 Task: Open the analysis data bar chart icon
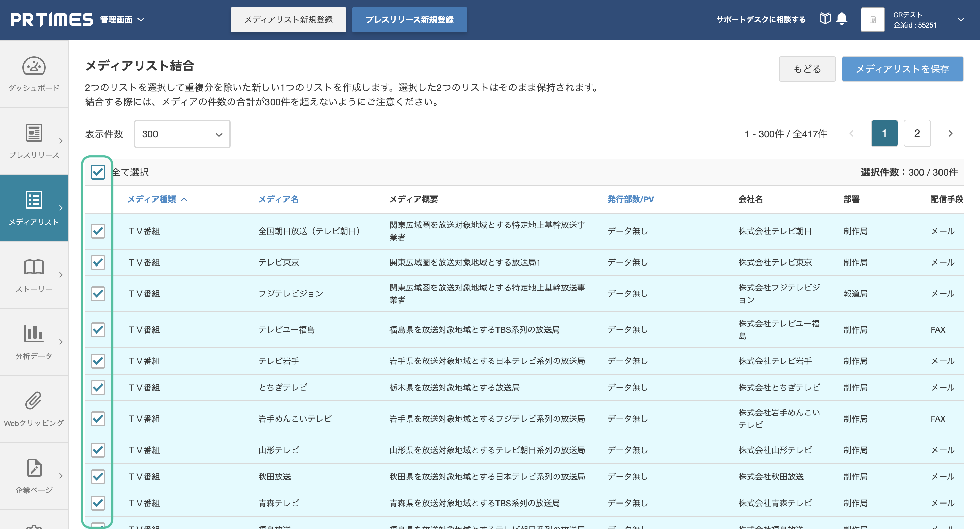point(34,333)
